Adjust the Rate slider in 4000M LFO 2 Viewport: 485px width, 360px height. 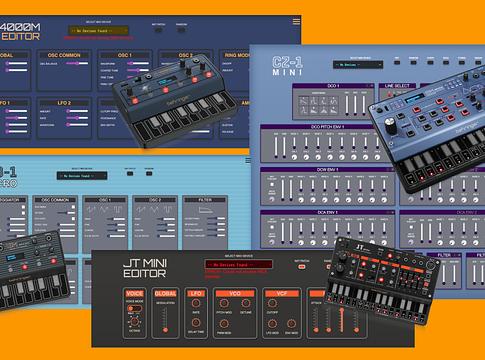(x=77, y=118)
